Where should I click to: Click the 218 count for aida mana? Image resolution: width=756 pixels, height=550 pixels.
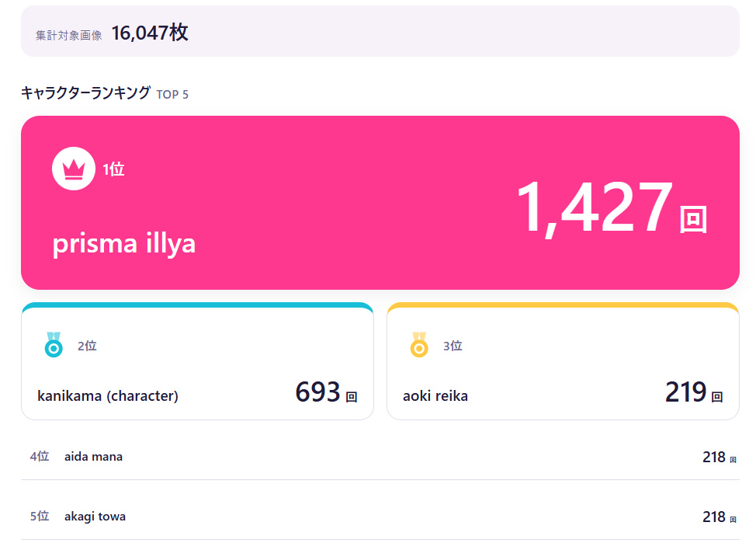click(x=713, y=457)
